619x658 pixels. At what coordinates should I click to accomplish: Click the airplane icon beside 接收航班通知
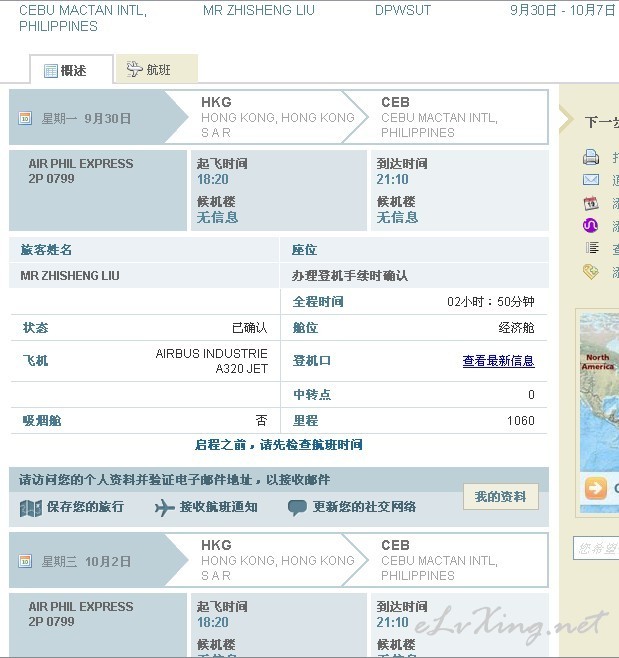pos(165,508)
